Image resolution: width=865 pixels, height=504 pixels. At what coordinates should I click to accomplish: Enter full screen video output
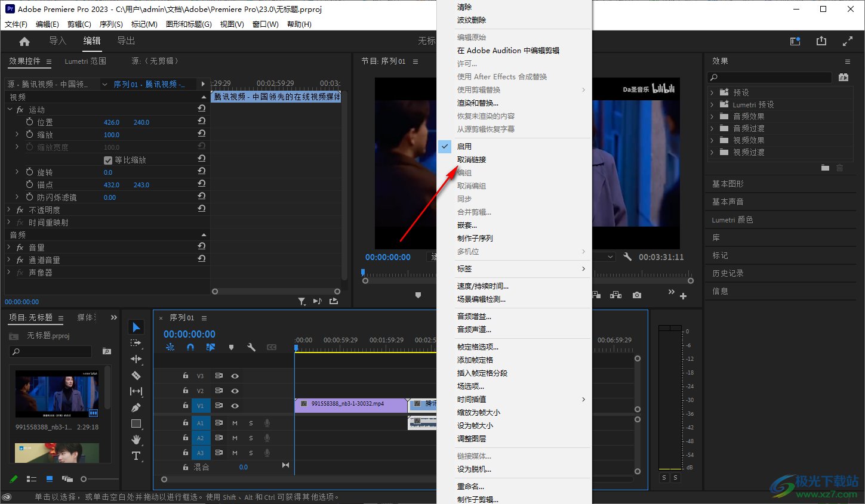[848, 41]
